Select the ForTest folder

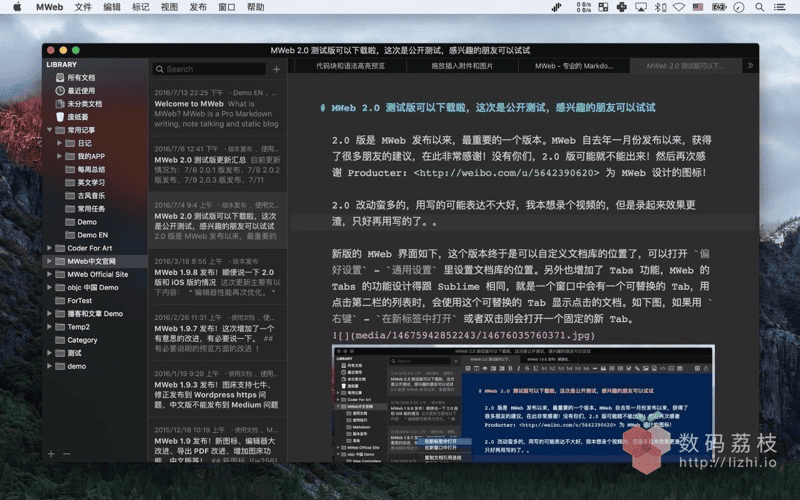coord(80,301)
